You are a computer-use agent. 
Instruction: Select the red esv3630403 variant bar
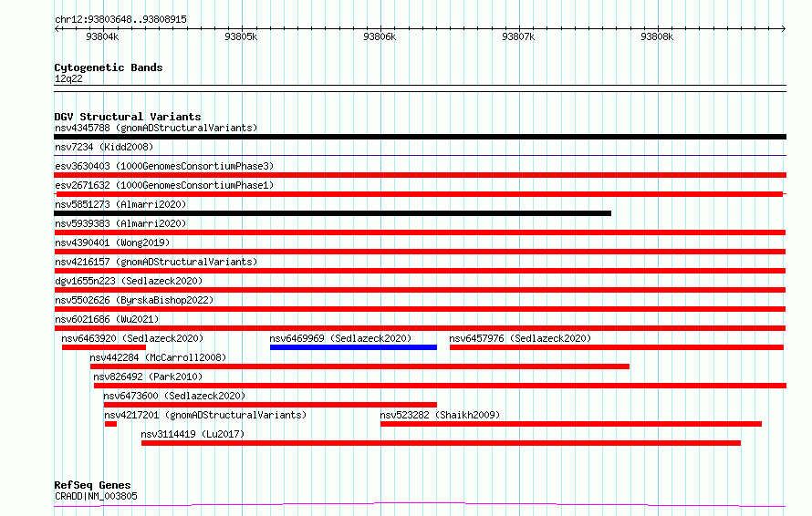coord(420,175)
